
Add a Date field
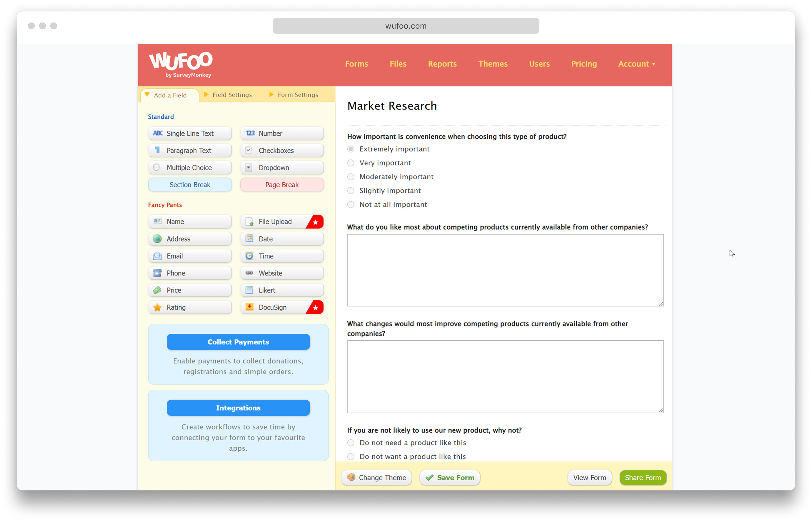282,239
